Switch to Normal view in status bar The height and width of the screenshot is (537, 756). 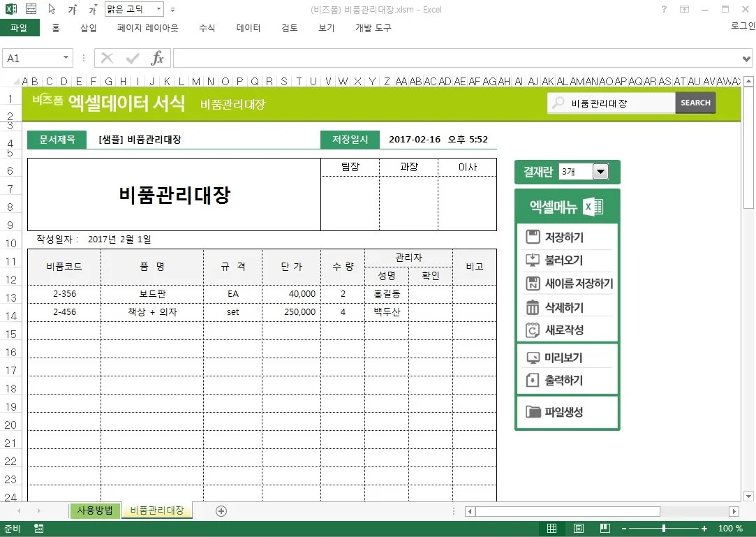(551, 528)
